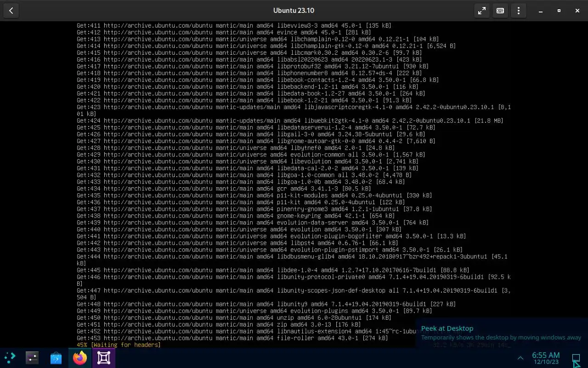Viewport: 588px width, 368px height.
Task: Open the dark terminal icon in the taskbar
Action: (x=32, y=357)
